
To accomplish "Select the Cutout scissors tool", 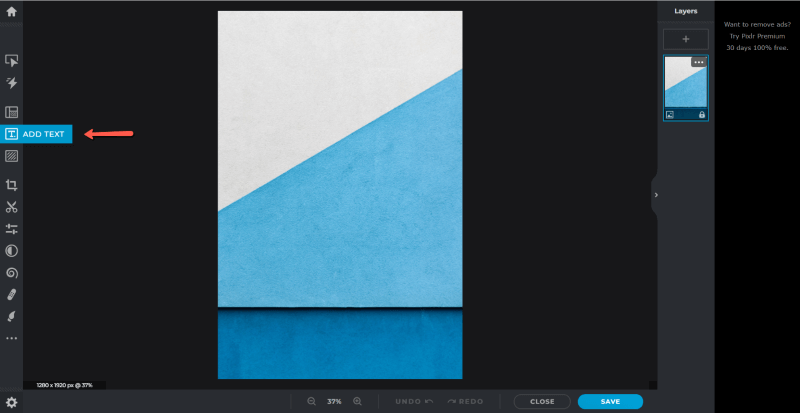I will click(x=11, y=207).
